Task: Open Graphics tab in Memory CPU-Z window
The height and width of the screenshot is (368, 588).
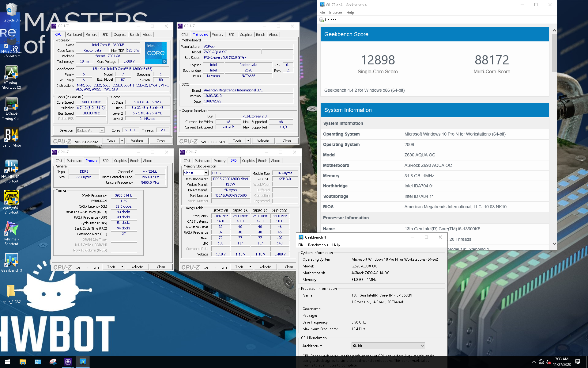Action: (120, 161)
